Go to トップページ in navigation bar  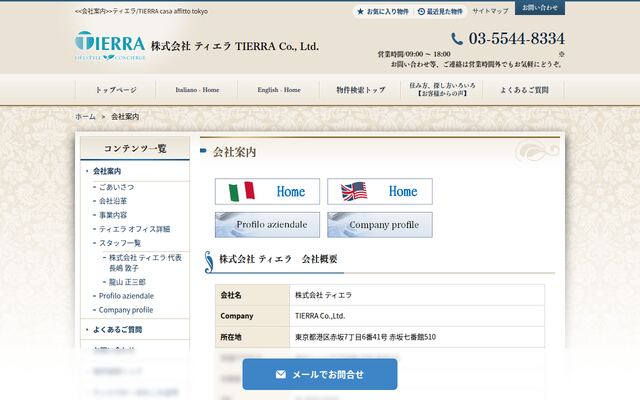point(116,90)
